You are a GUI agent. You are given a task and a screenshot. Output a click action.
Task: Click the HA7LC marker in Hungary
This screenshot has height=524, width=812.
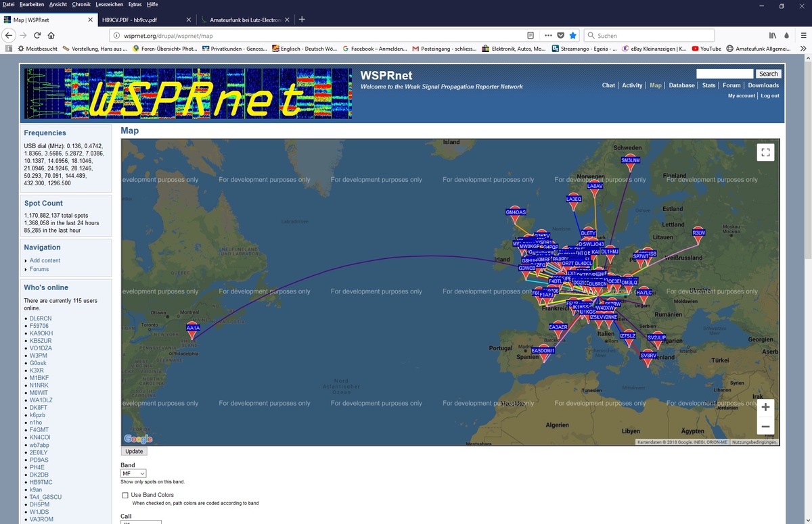pos(644,295)
